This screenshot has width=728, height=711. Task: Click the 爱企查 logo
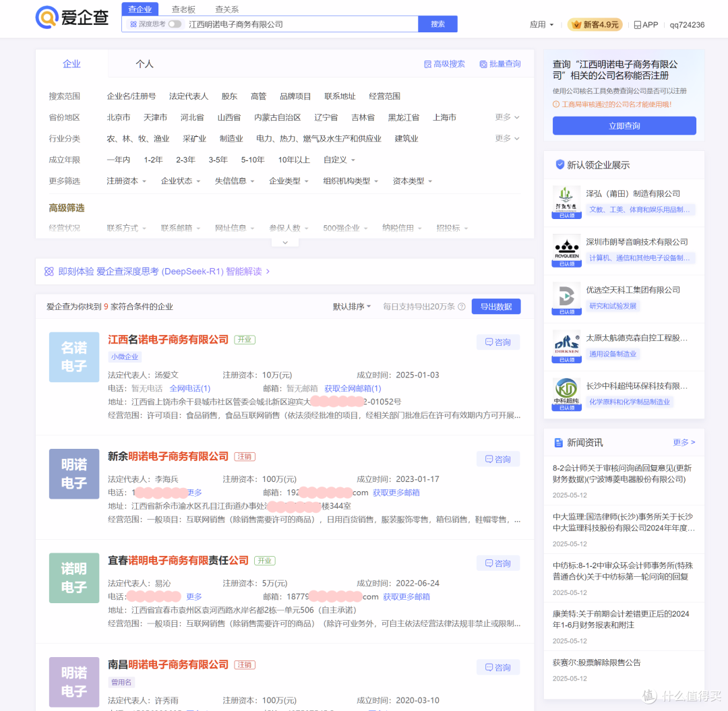coord(72,17)
